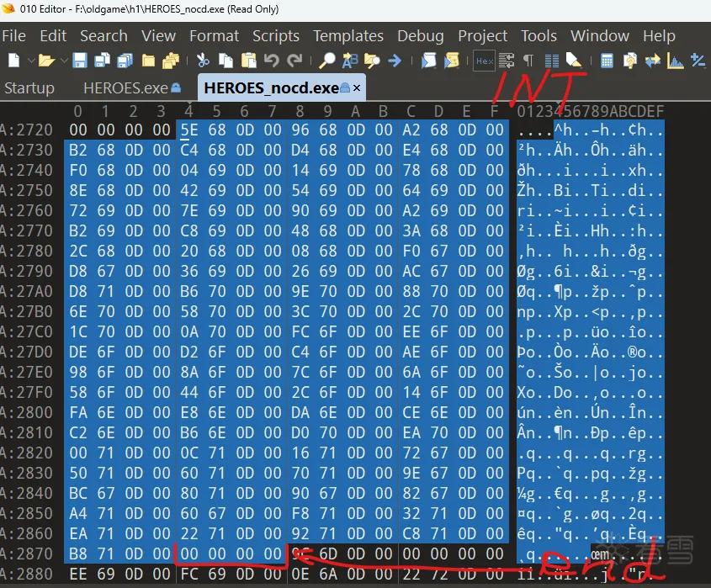
Task: Click the Compare files arrows icon
Action: click(x=653, y=61)
